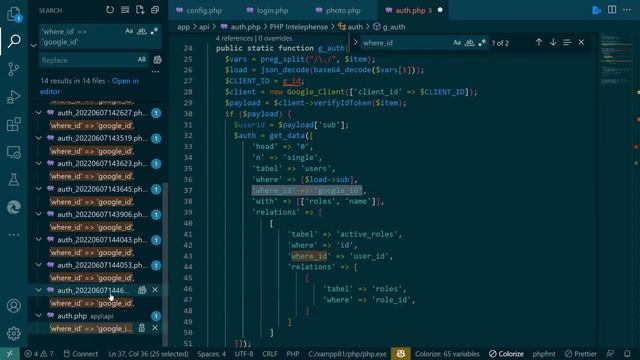Go to next match in find widget

553,42
